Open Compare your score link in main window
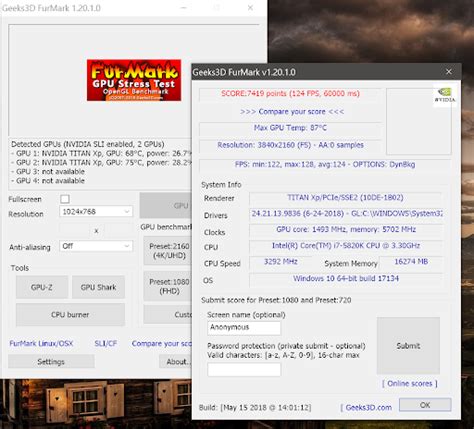This screenshot has height=429, width=474. click(x=162, y=343)
